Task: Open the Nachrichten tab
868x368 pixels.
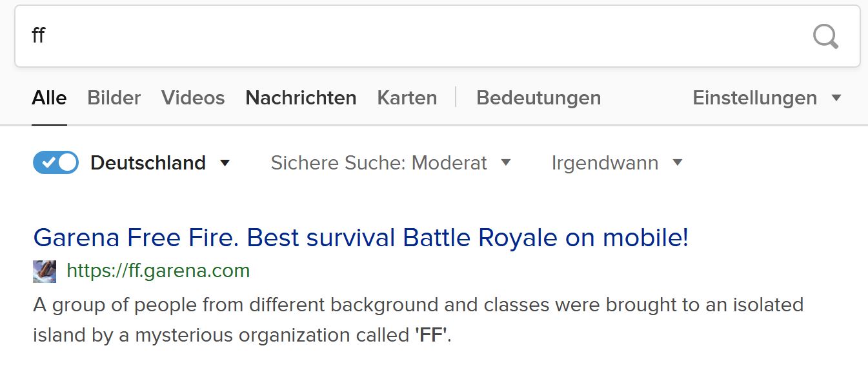Action: [301, 98]
